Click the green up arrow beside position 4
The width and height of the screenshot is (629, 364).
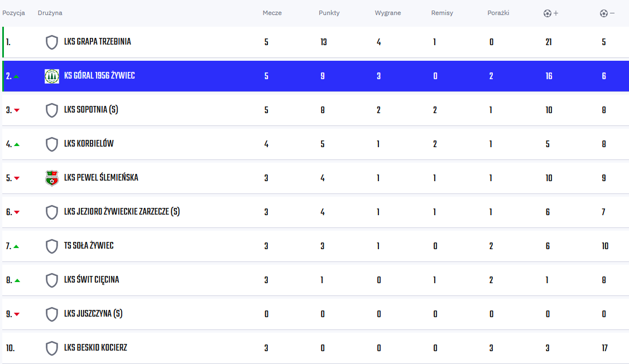point(17,144)
